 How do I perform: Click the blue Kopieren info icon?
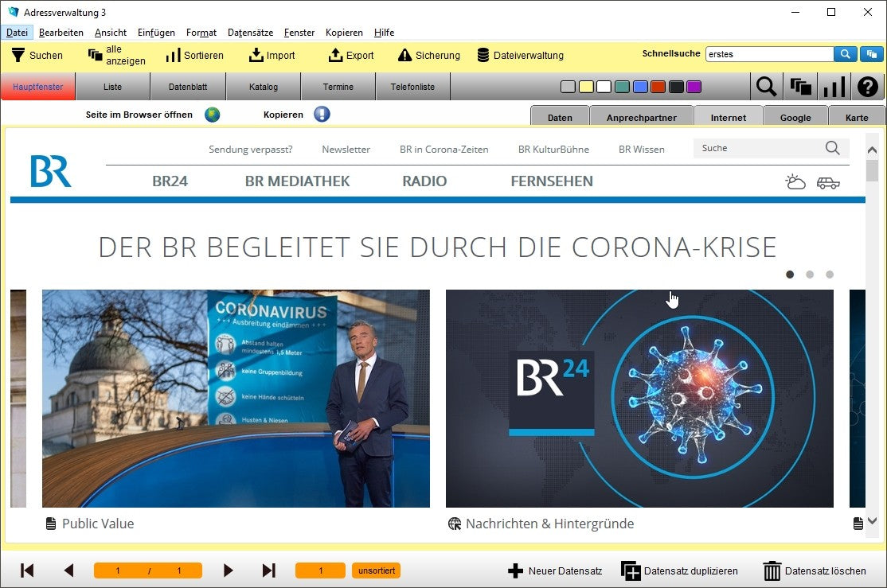pyautogui.click(x=322, y=115)
